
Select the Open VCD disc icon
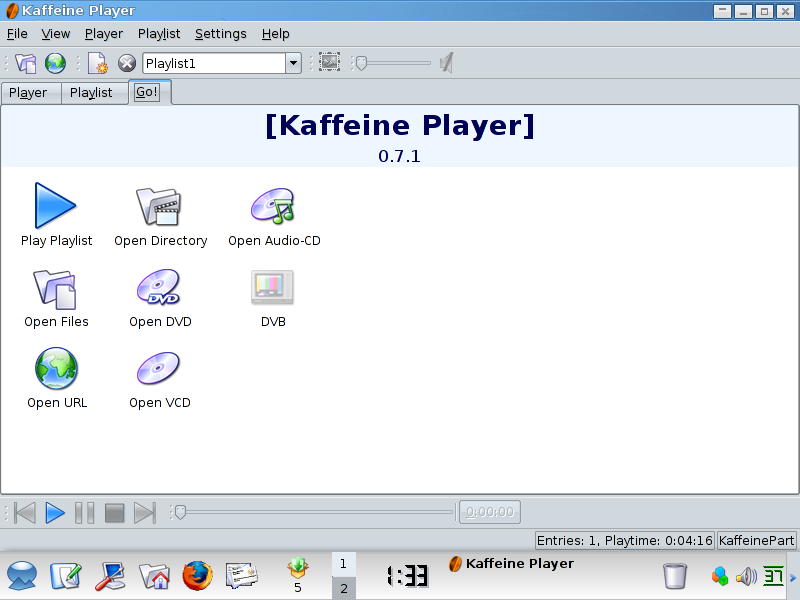[x=159, y=368]
